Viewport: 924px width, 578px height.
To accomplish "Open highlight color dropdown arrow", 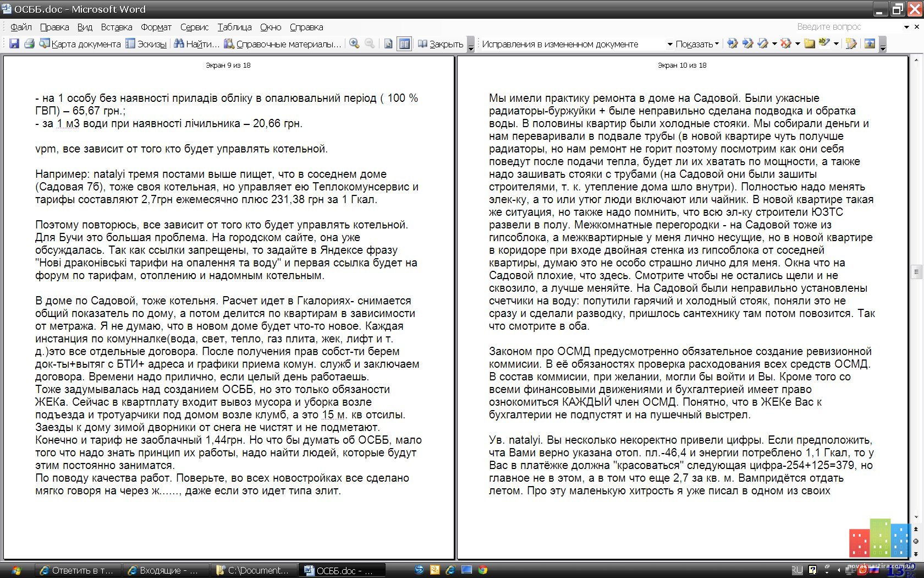I will [836, 44].
